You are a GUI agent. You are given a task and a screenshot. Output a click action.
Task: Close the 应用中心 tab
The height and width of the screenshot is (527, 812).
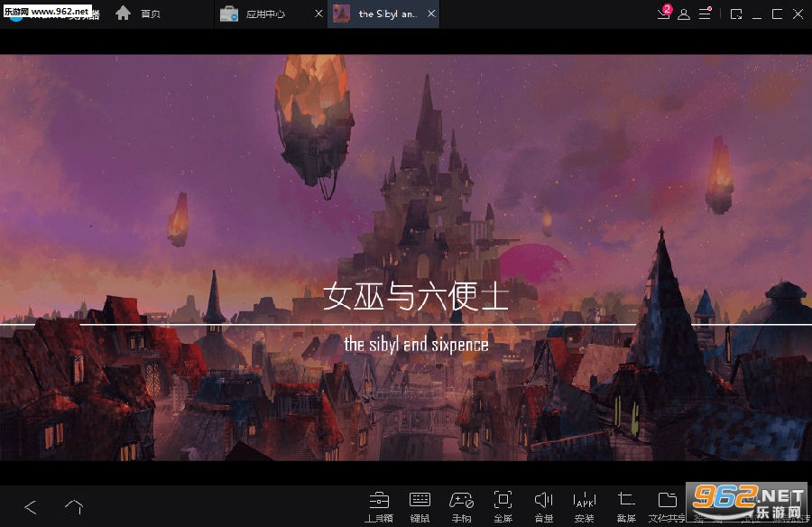(319, 14)
